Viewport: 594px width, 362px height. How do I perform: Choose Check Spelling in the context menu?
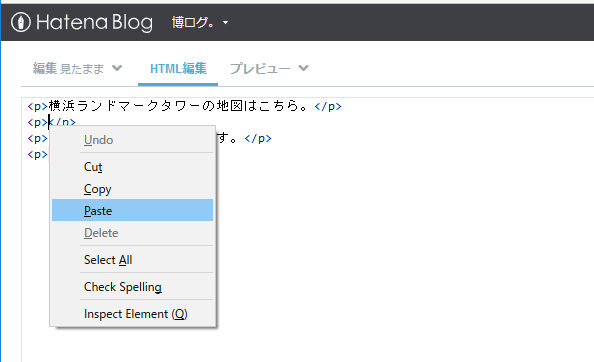[x=133, y=287]
